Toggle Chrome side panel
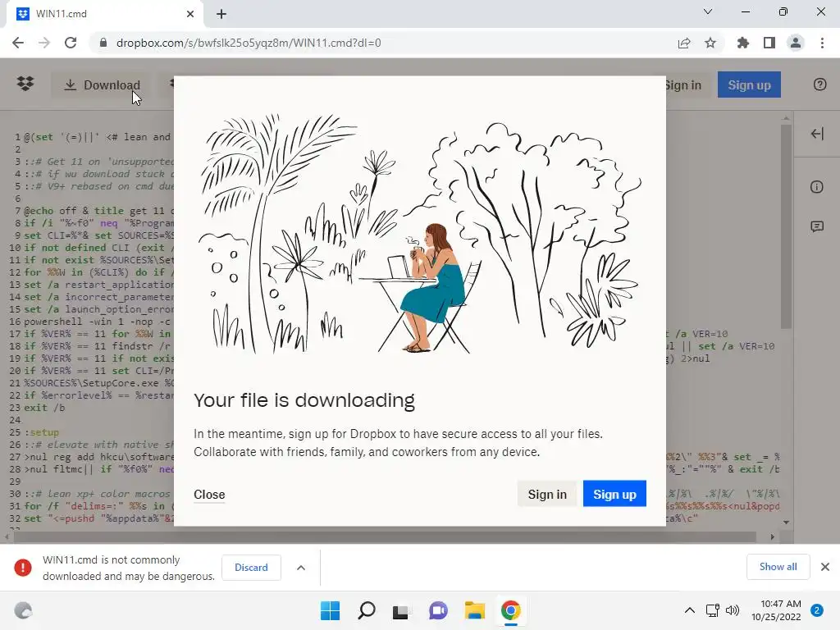 tap(769, 43)
